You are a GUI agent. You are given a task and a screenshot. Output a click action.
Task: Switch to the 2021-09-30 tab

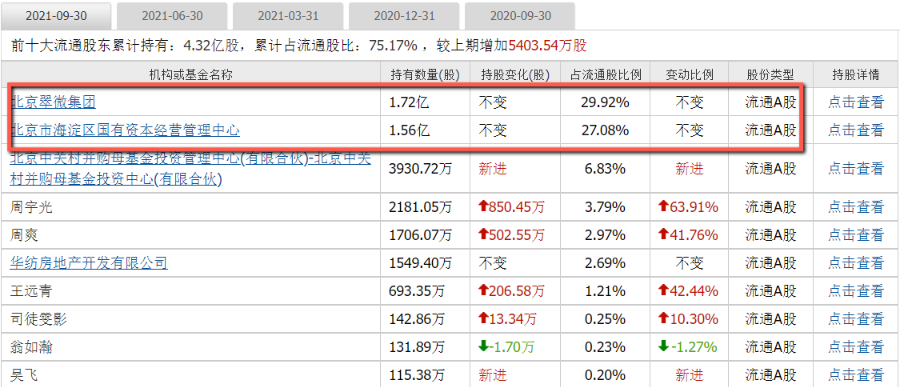coord(56,16)
